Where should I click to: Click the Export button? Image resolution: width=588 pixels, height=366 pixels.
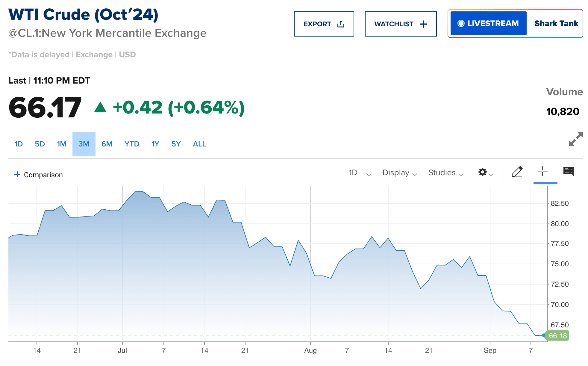(x=323, y=24)
